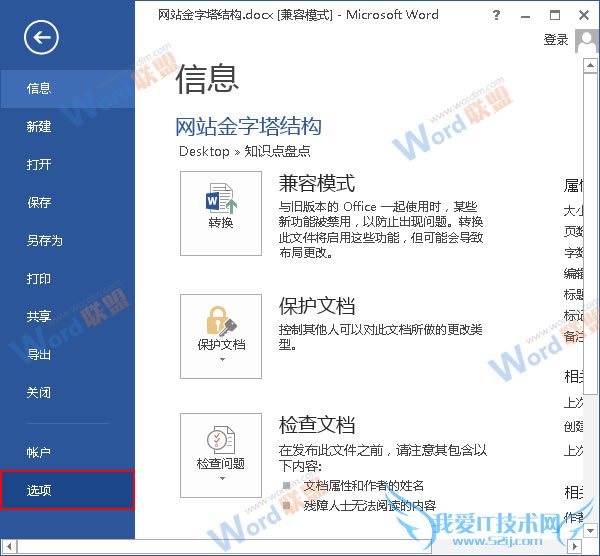Minimize the Word window
This screenshot has width=600, height=556.
click(526, 16)
